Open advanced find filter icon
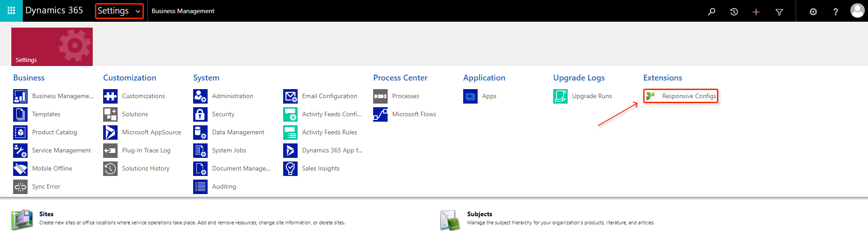The height and width of the screenshot is (242, 868). point(779,12)
